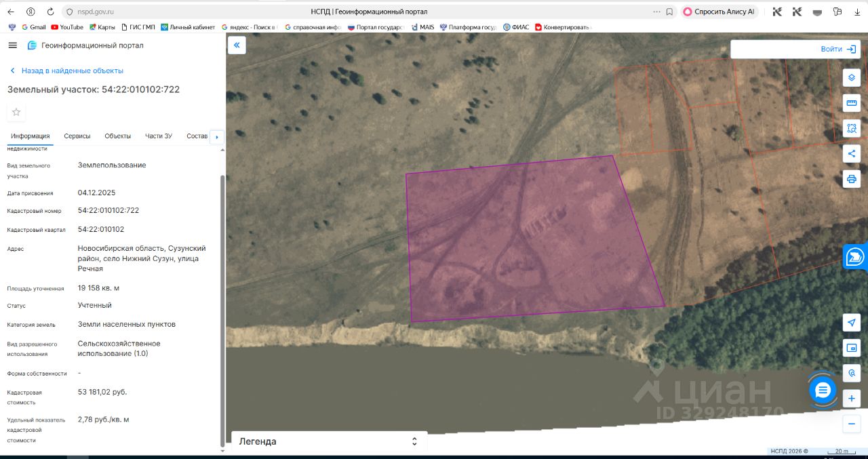Select the area value 19 158 кв. м
Viewport: 868px width, 459px height.
click(98, 287)
